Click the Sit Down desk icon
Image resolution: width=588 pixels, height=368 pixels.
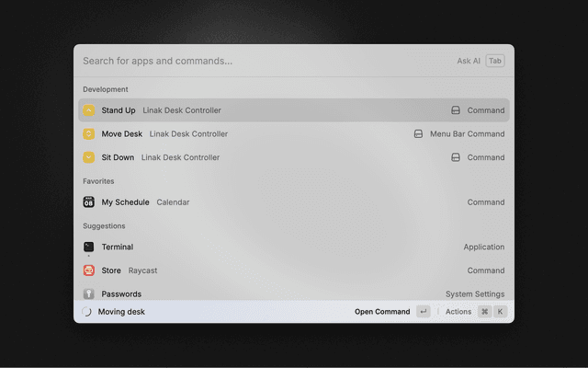click(89, 157)
